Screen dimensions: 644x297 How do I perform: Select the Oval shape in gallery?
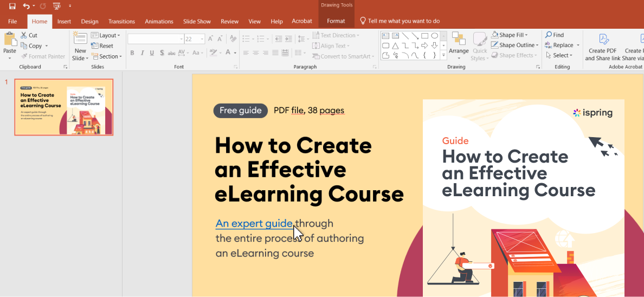435,36
